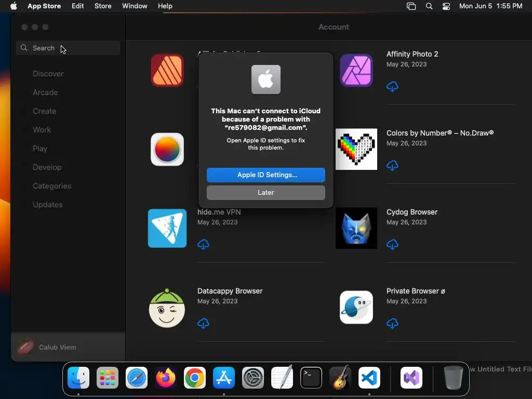Open Control Center in the menu bar
The width and height of the screenshot is (532, 399).
pyautogui.click(x=446, y=6)
